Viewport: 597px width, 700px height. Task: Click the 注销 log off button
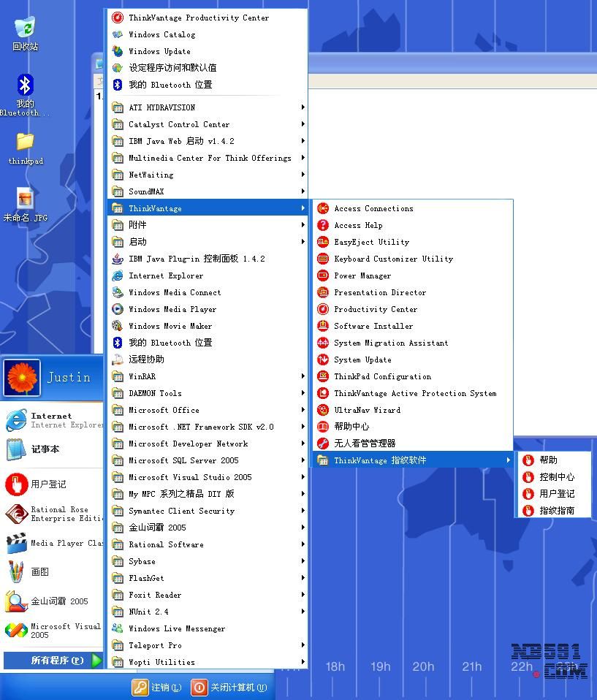point(156,688)
